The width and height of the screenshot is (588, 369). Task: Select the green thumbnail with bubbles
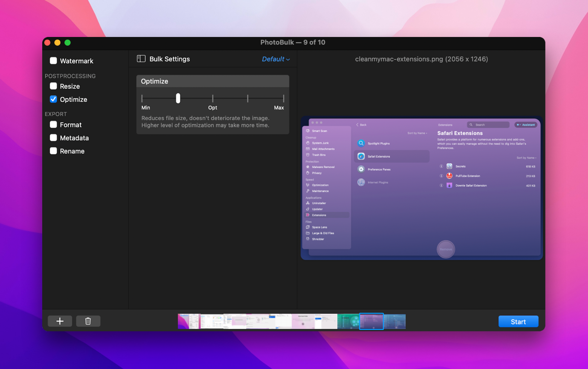click(x=348, y=321)
